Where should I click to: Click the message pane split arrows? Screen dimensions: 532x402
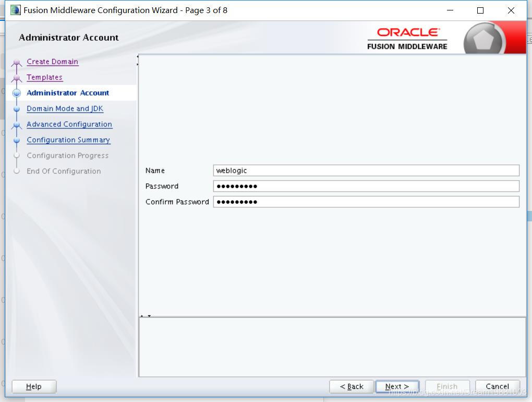pyautogui.click(x=146, y=316)
